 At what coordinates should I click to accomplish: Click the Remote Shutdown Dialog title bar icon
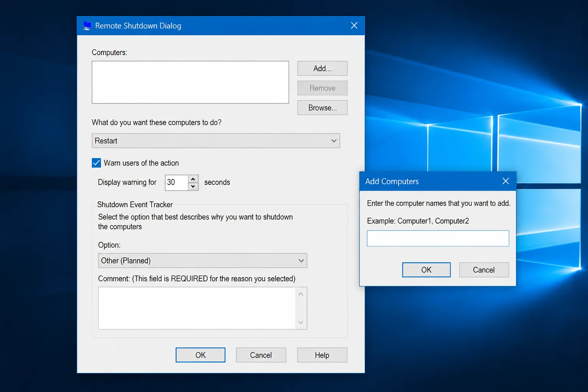[87, 26]
